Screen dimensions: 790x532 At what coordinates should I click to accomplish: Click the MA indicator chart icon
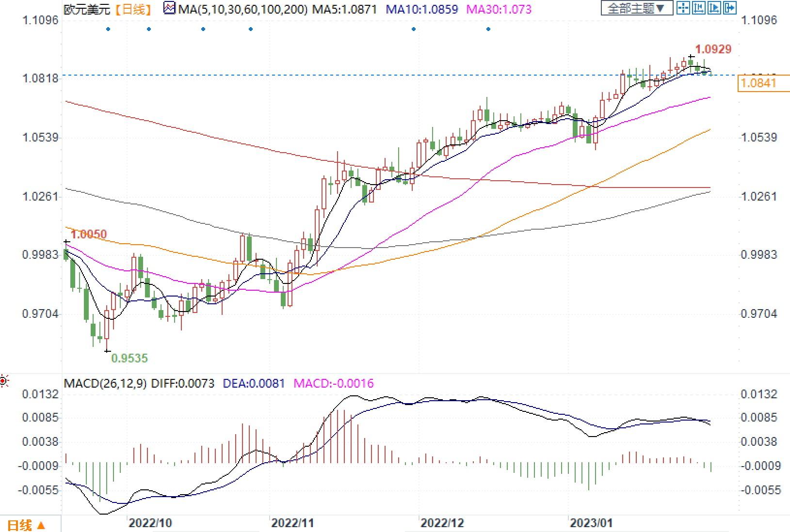point(169,8)
